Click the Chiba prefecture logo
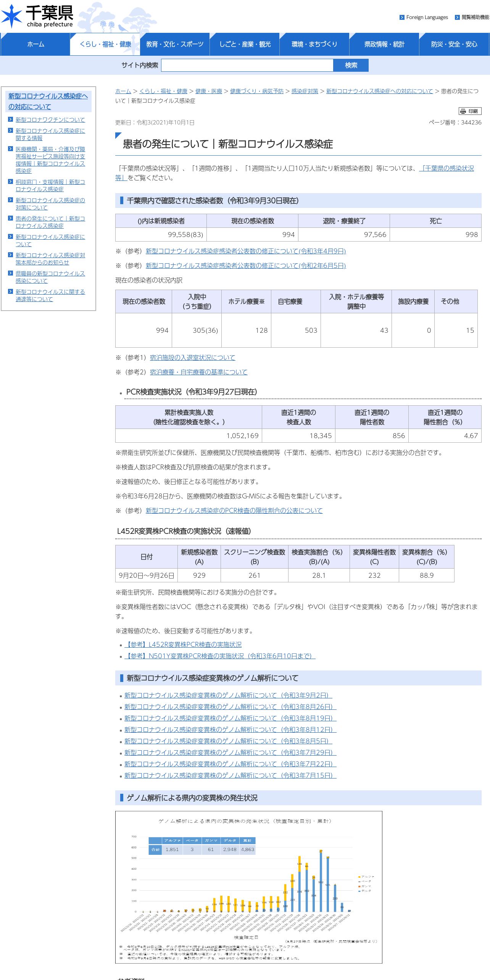Image resolution: width=490 pixels, height=980 pixels. click(37, 16)
